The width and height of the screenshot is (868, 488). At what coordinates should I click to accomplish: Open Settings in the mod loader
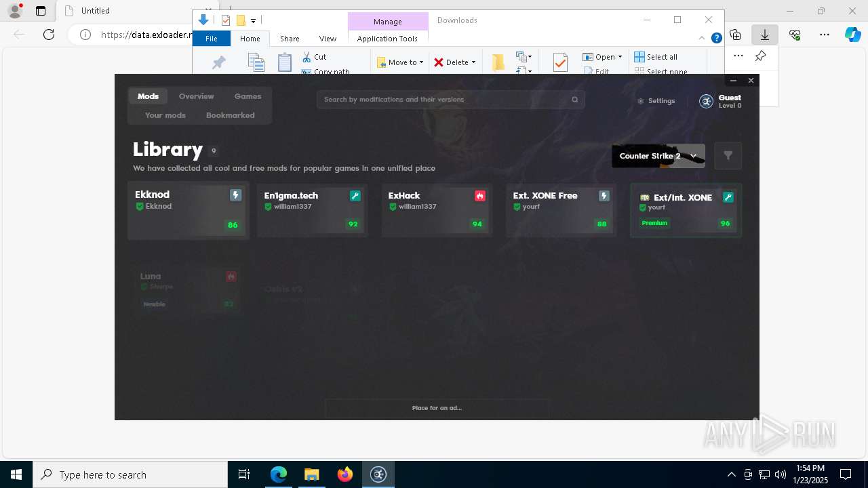click(x=656, y=101)
